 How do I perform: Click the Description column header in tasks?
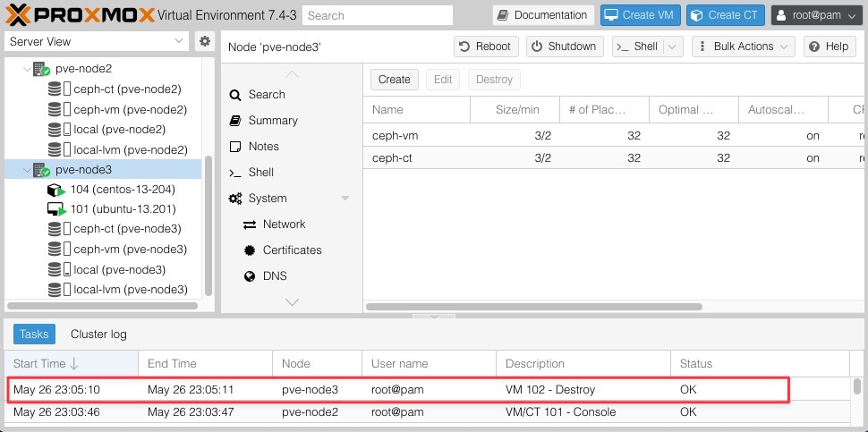coord(583,363)
